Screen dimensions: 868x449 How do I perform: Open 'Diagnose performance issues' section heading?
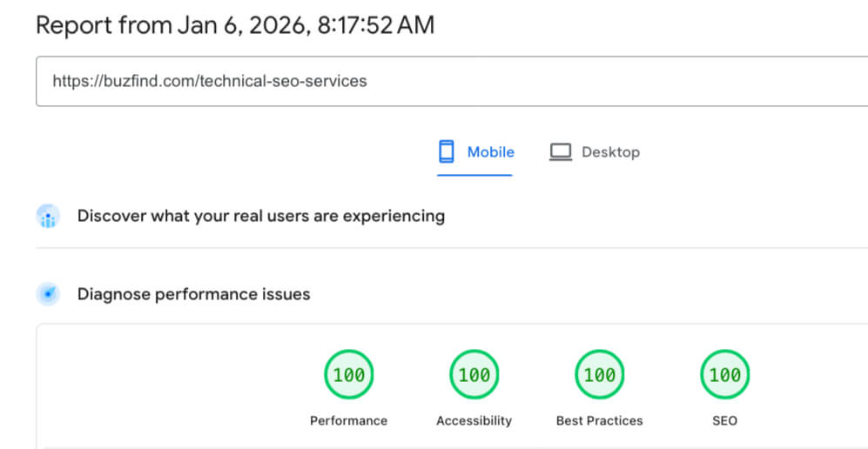[194, 294]
